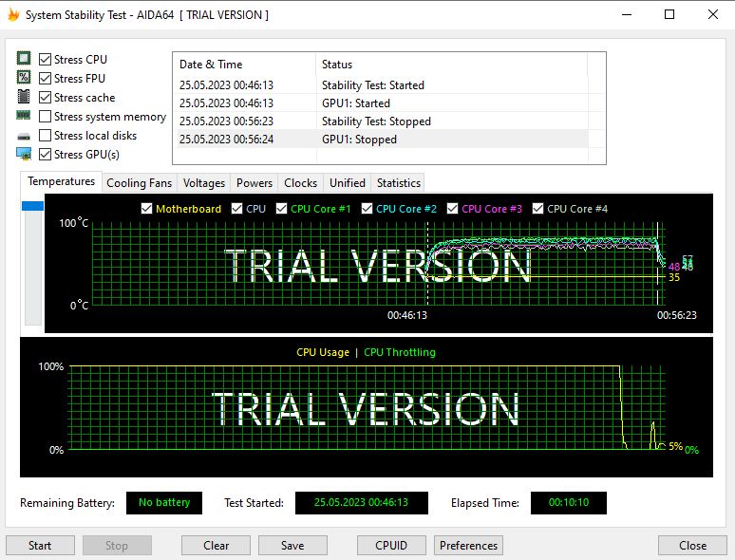Click the RAM module icon beside Stress system memory

(24, 115)
